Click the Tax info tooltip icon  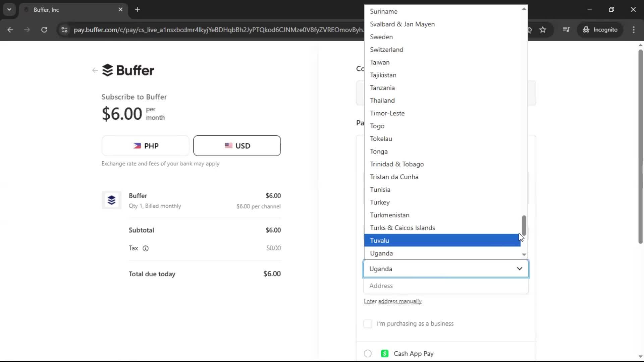point(146,248)
